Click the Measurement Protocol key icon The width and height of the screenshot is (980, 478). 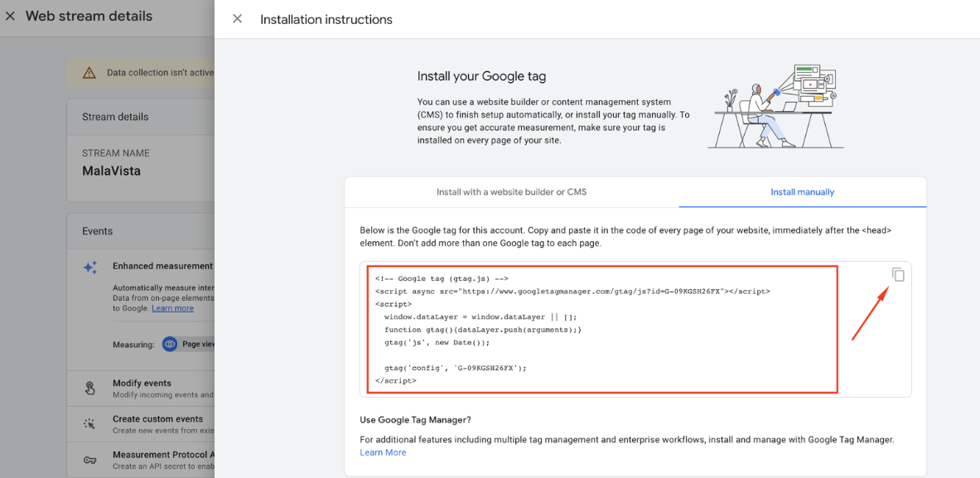click(x=90, y=460)
